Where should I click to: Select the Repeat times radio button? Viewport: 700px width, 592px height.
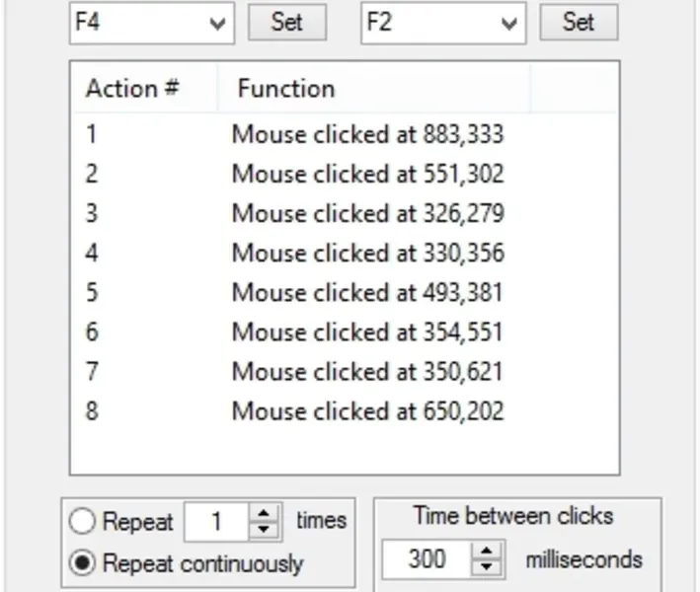pyautogui.click(x=85, y=521)
